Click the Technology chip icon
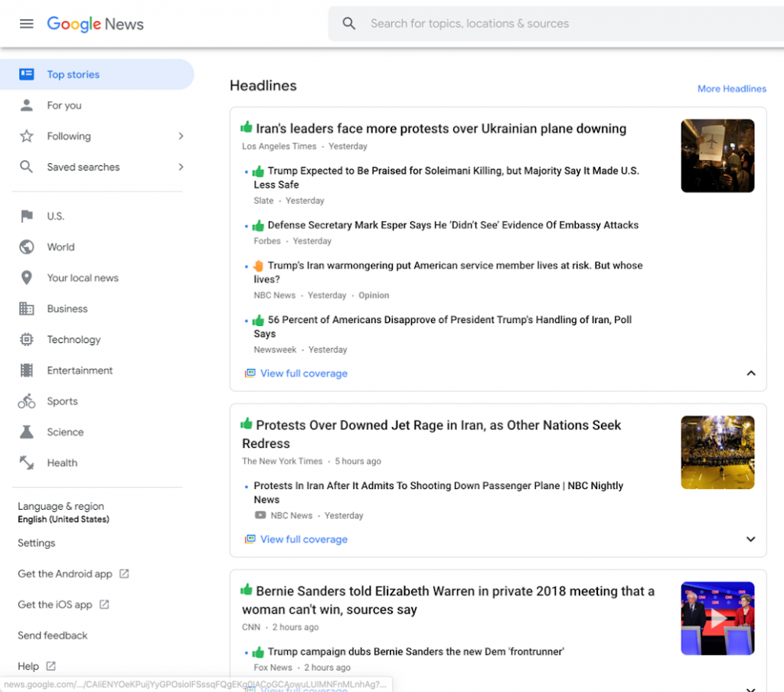This screenshot has height=692, width=784. (27, 340)
